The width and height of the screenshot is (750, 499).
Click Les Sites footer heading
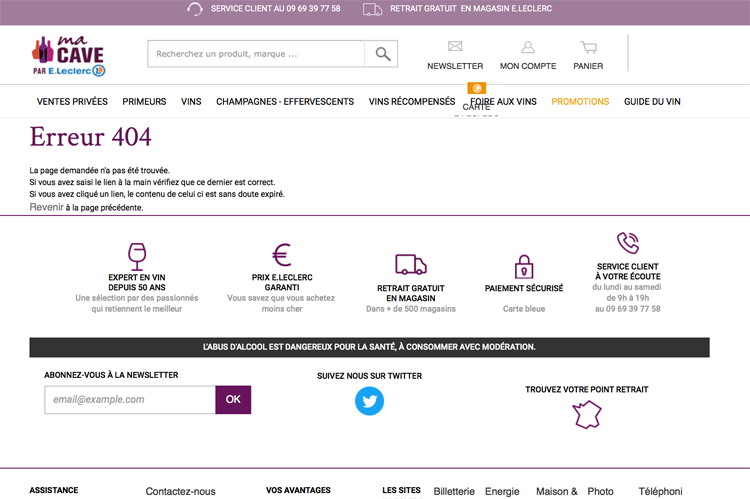click(x=401, y=490)
